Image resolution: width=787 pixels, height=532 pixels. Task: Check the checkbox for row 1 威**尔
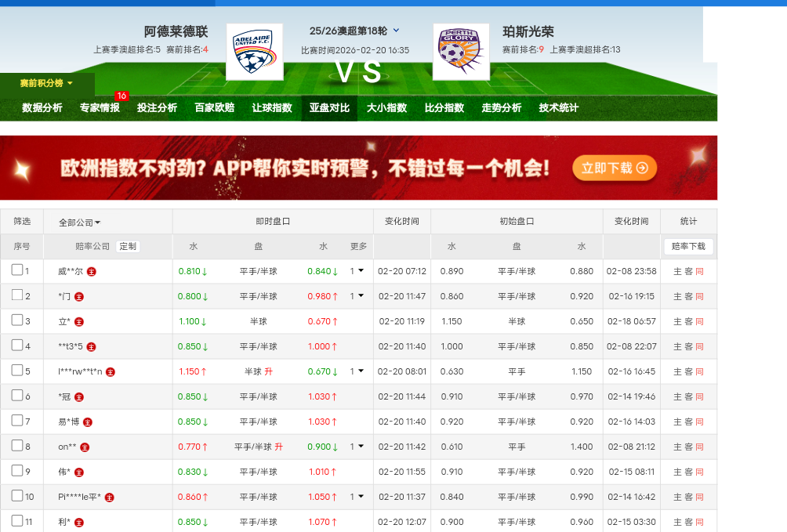click(x=17, y=270)
